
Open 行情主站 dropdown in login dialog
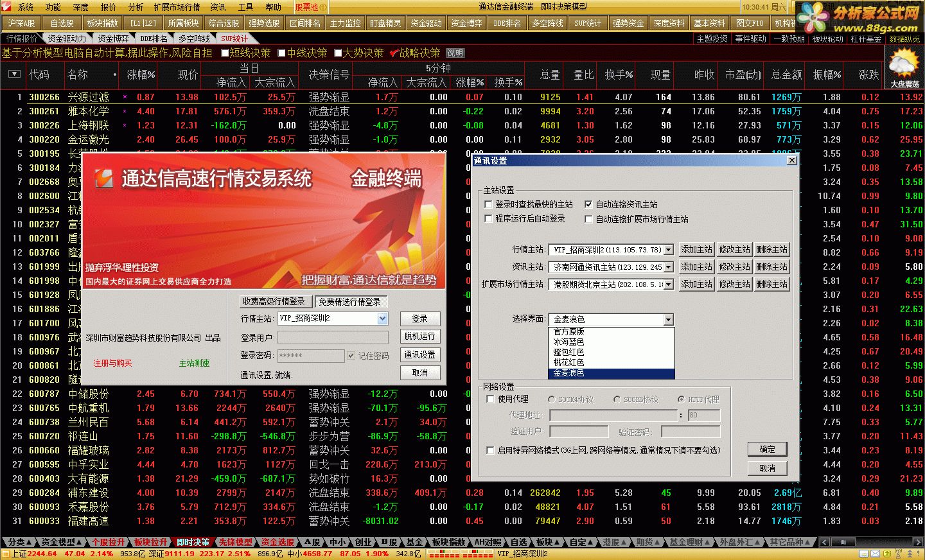pyautogui.click(x=383, y=319)
